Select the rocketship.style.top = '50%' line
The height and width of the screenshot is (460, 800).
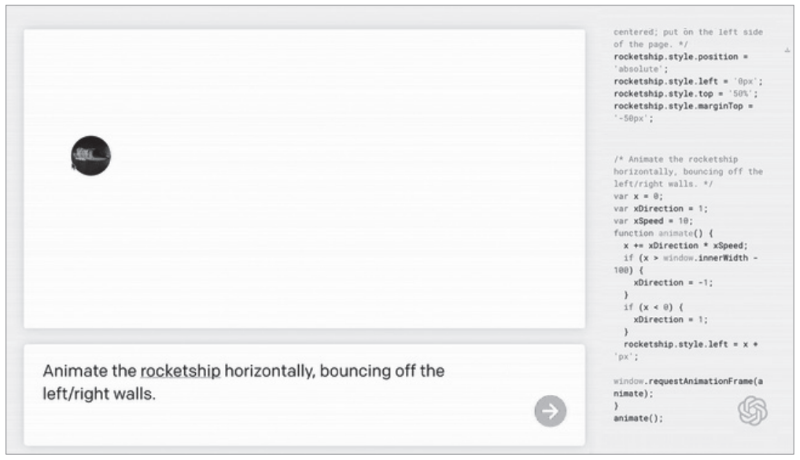[x=685, y=94]
